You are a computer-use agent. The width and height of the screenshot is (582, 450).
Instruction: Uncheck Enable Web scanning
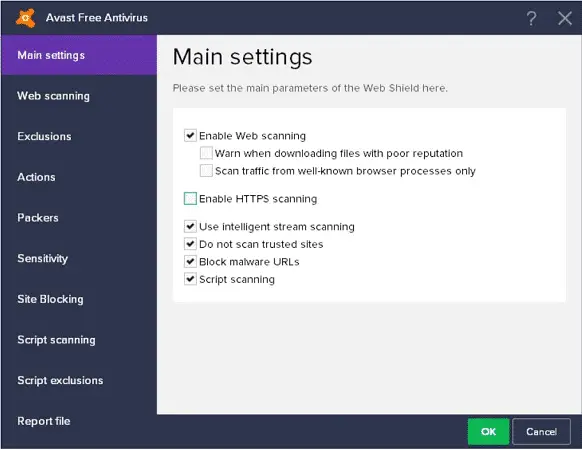point(190,136)
